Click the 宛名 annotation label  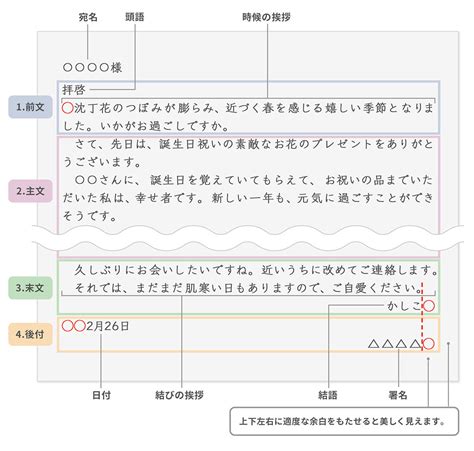[88, 17]
